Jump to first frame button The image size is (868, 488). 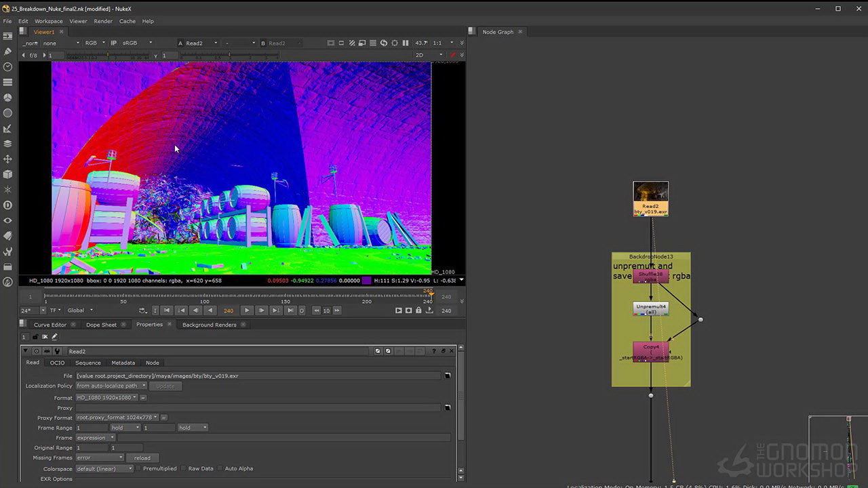pyautogui.click(x=167, y=310)
